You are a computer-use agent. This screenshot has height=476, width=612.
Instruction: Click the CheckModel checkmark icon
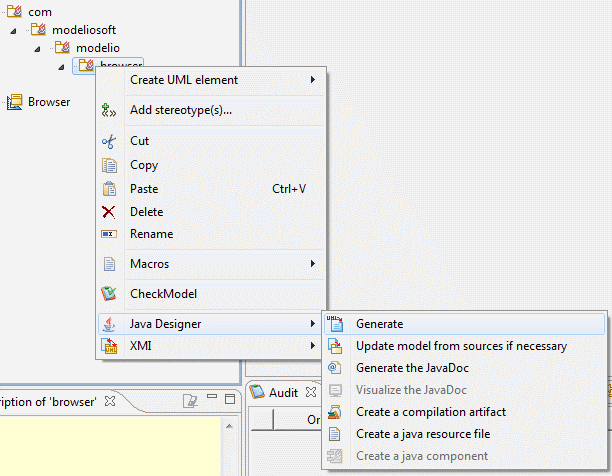[109, 293]
